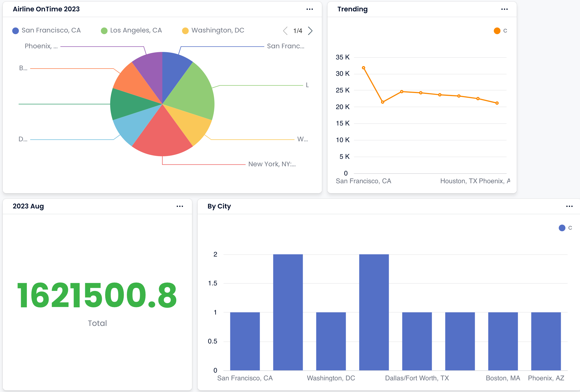Click the second trend point near 21K
This screenshot has height=392, width=580.
(x=383, y=102)
